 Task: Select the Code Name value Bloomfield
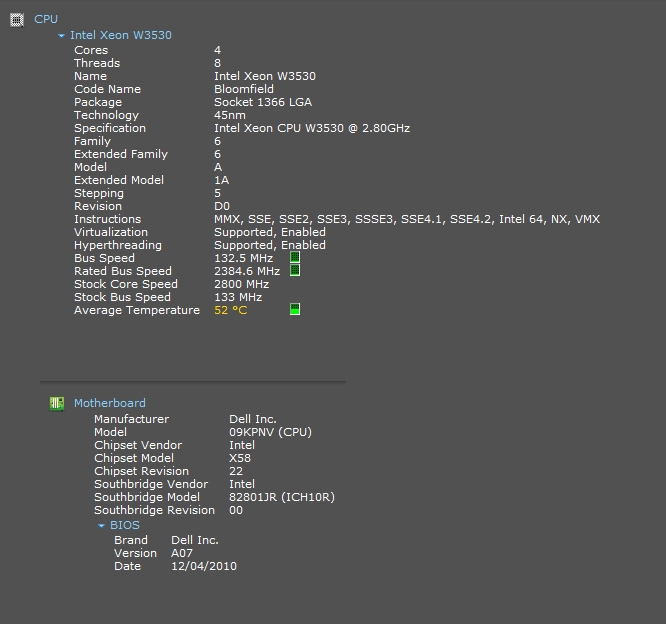tap(244, 89)
